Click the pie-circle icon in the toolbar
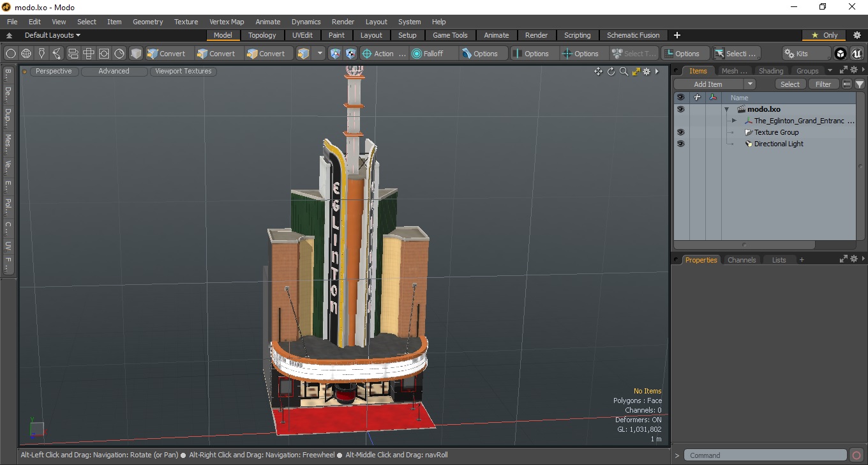The height and width of the screenshot is (465, 868). (x=119, y=54)
